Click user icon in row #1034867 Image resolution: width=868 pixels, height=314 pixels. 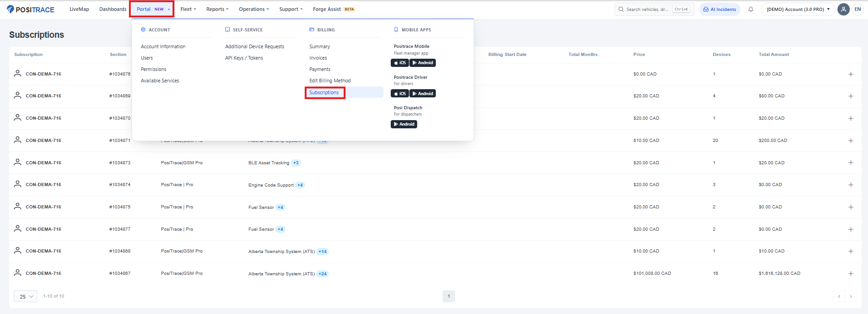18,273
